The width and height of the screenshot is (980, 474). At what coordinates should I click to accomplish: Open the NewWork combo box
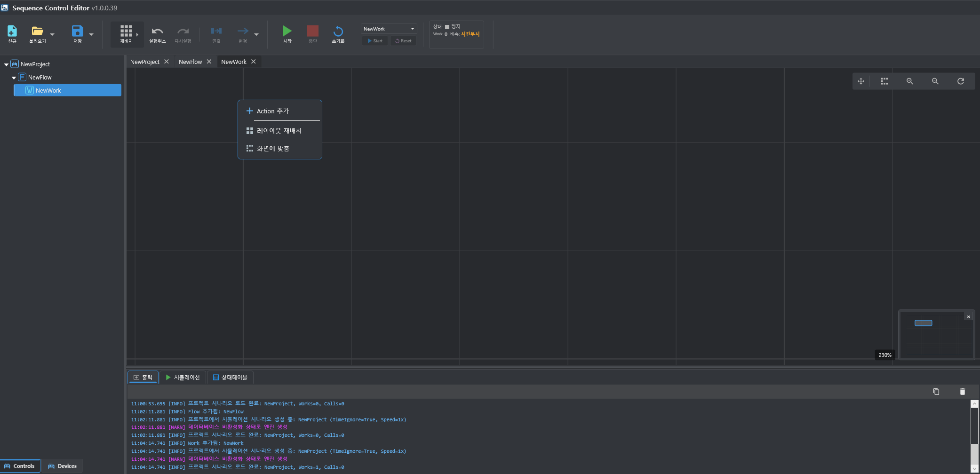coord(389,29)
